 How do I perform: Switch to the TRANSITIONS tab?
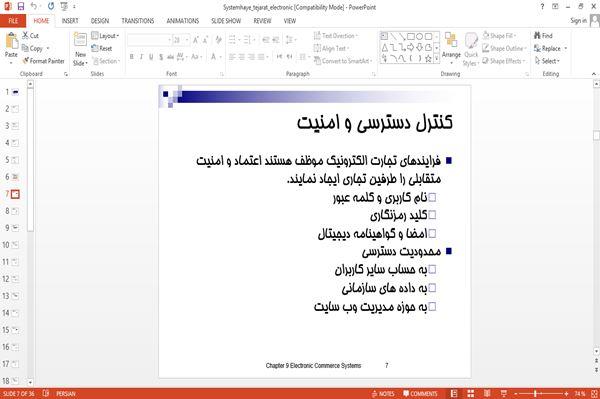(x=138, y=21)
